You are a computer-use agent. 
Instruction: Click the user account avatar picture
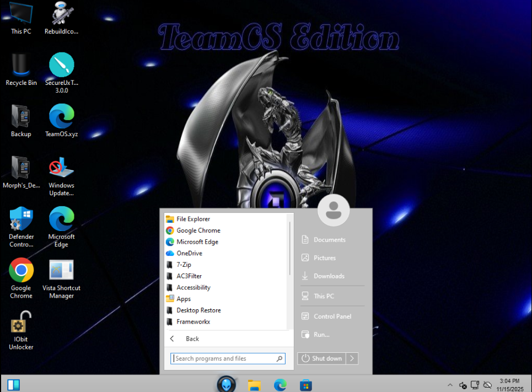(334, 210)
